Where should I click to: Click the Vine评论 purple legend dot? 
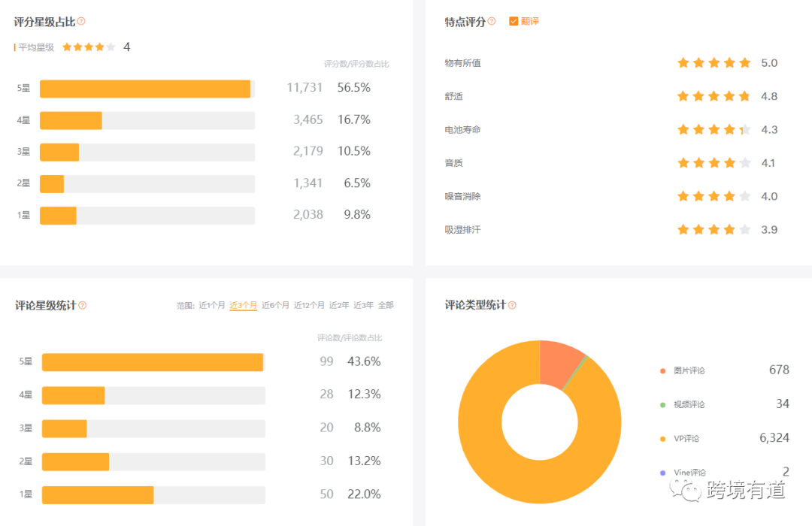coord(662,473)
